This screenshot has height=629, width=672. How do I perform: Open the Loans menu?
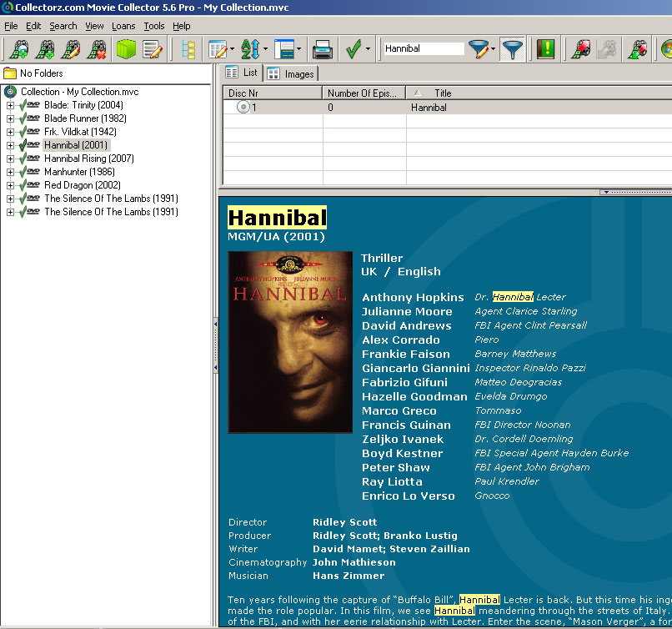(123, 26)
